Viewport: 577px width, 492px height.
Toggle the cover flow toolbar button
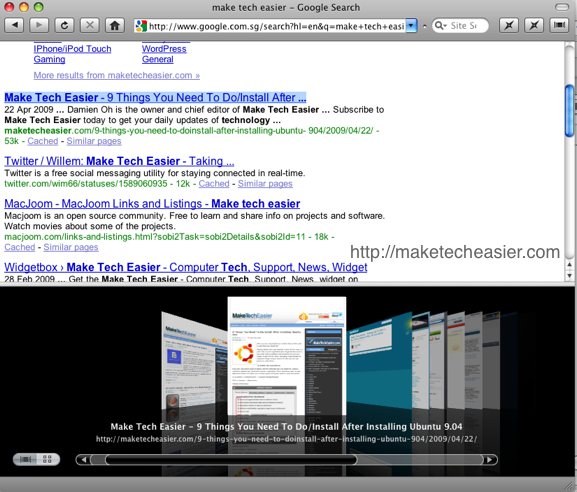pyautogui.click(x=559, y=25)
